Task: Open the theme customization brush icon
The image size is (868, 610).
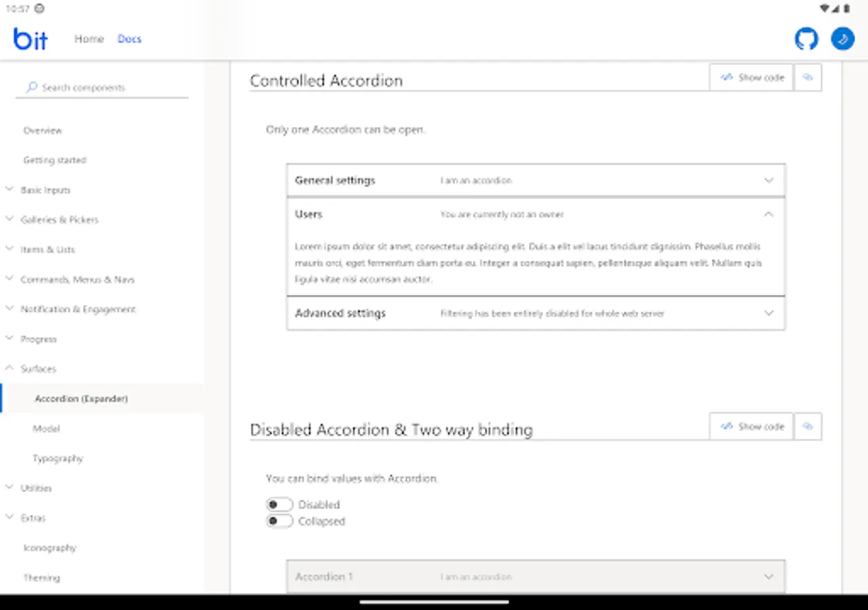Action: (842, 39)
